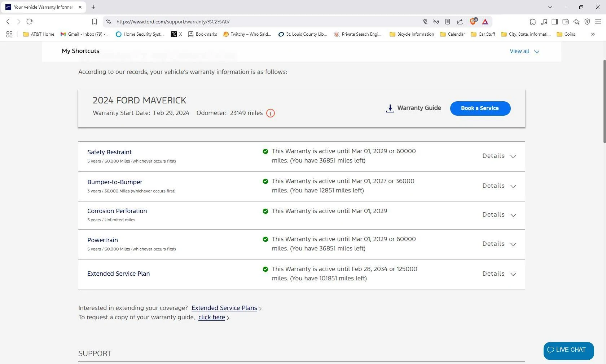Open the Calendar bookmark folder
606x364 pixels.
453,34
